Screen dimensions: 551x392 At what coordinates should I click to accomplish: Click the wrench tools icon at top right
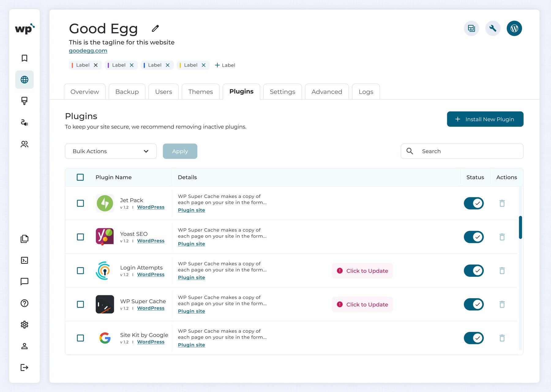point(493,28)
